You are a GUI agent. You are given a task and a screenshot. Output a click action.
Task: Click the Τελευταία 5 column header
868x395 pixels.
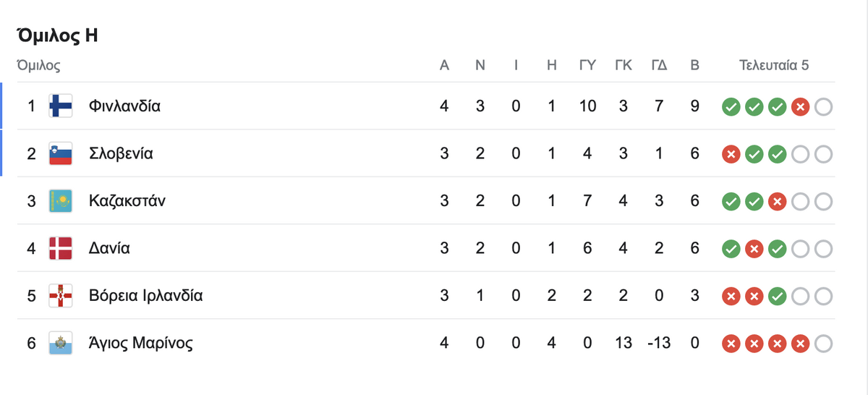pos(773,65)
